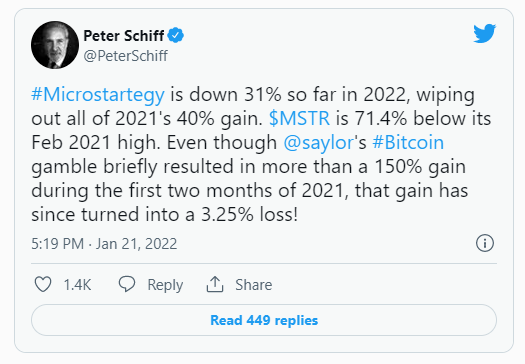This screenshot has width=525, height=364.
Task: Click the reply speech bubble icon
Action: (x=127, y=284)
